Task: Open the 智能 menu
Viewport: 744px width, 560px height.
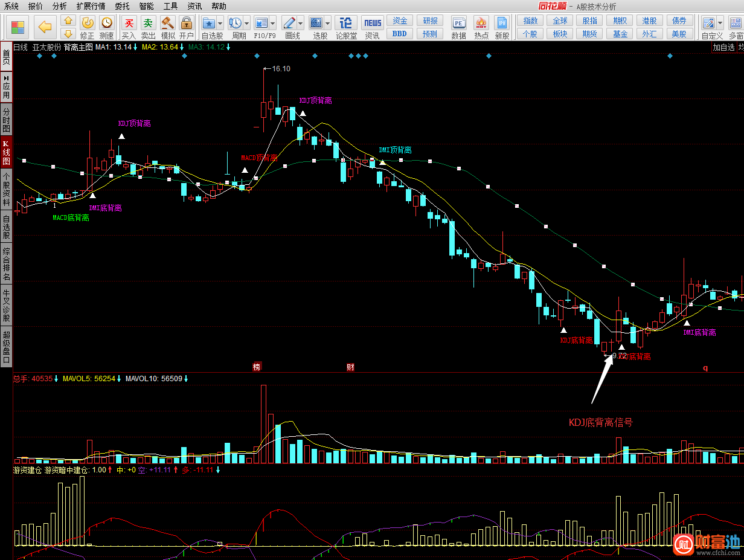Action: (x=146, y=6)
